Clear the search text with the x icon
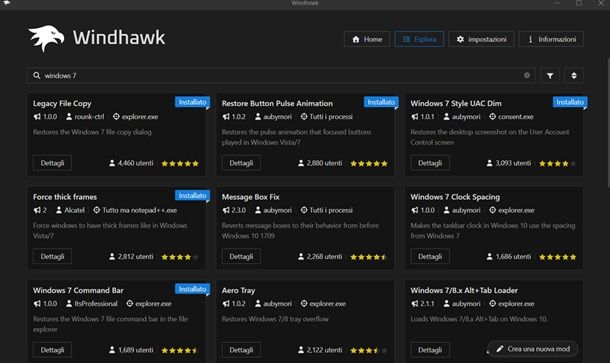 527,75
